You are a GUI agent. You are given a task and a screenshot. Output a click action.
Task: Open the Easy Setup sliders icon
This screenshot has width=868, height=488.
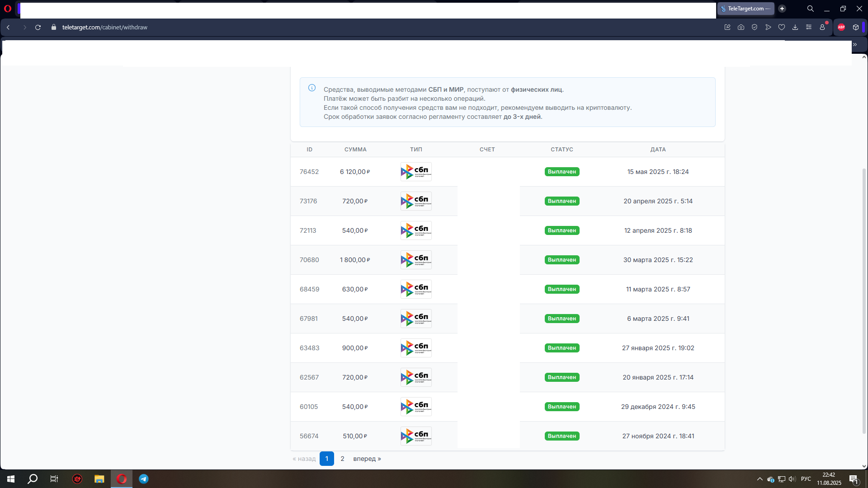pos(809,27)
